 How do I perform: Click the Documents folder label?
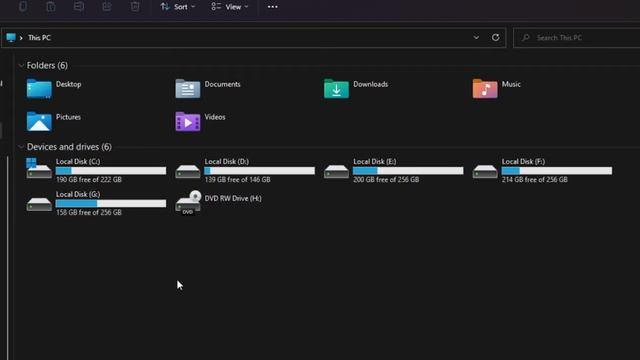click(222, 84)
